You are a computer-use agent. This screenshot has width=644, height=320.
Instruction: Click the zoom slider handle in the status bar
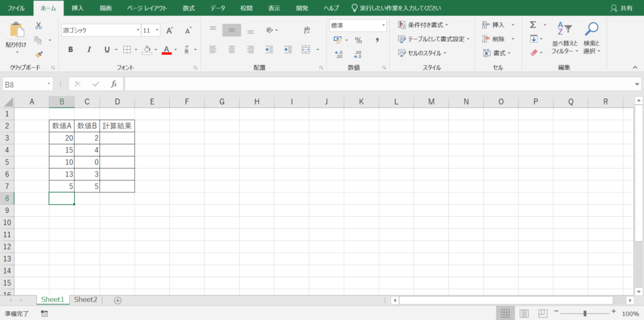pos(584,314)
